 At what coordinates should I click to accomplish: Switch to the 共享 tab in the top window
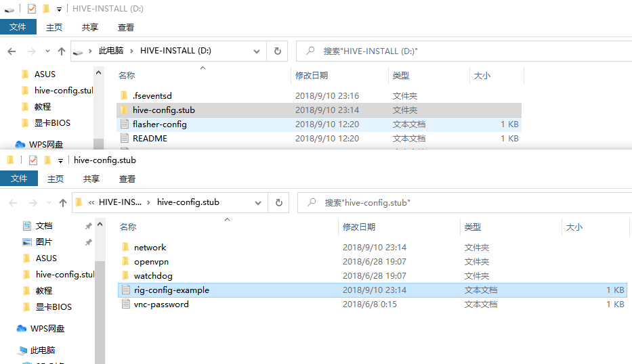pos(90,27)
